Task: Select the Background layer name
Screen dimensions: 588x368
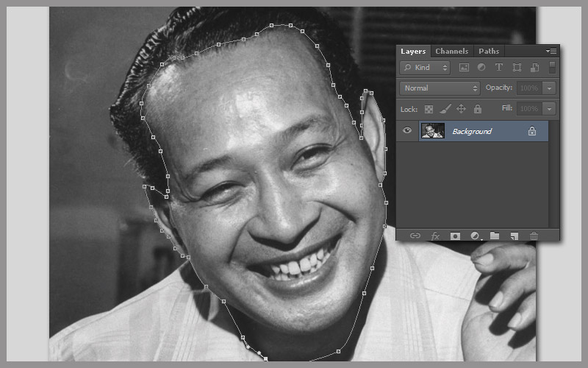Action: coord(472,132)
